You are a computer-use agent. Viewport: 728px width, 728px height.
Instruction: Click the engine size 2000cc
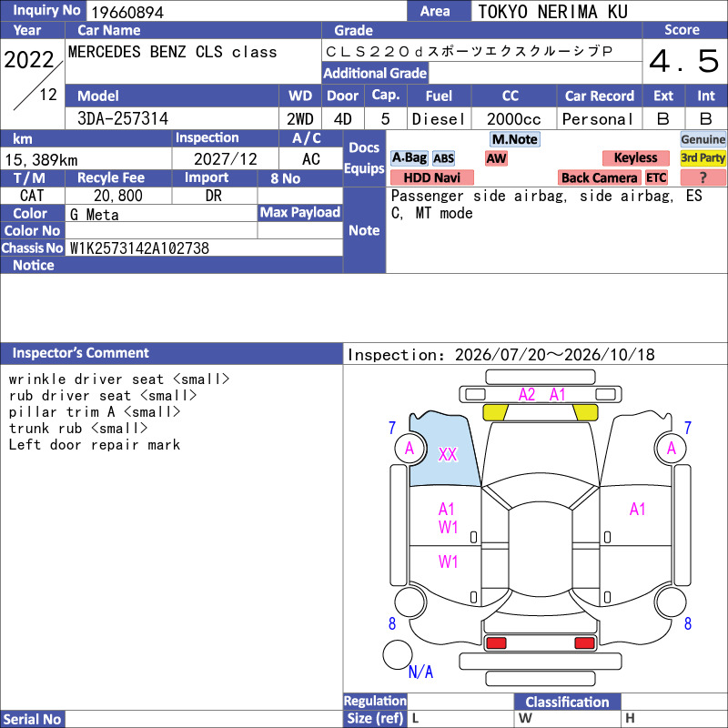tap(514, 119)
